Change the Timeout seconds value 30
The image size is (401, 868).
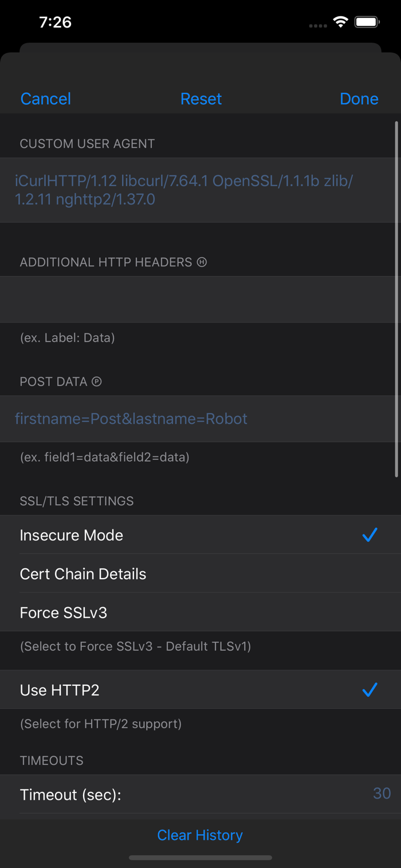[x=382, y=794]
